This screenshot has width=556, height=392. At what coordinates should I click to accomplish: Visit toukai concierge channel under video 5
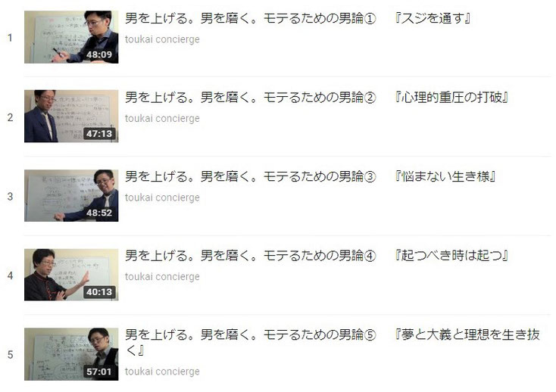click(x=162, y=372)
